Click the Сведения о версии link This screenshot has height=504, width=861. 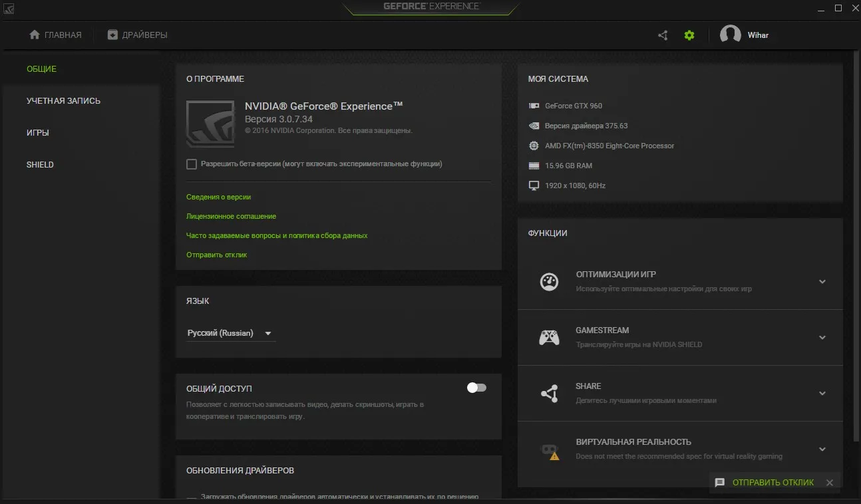(x=218, y=197)
